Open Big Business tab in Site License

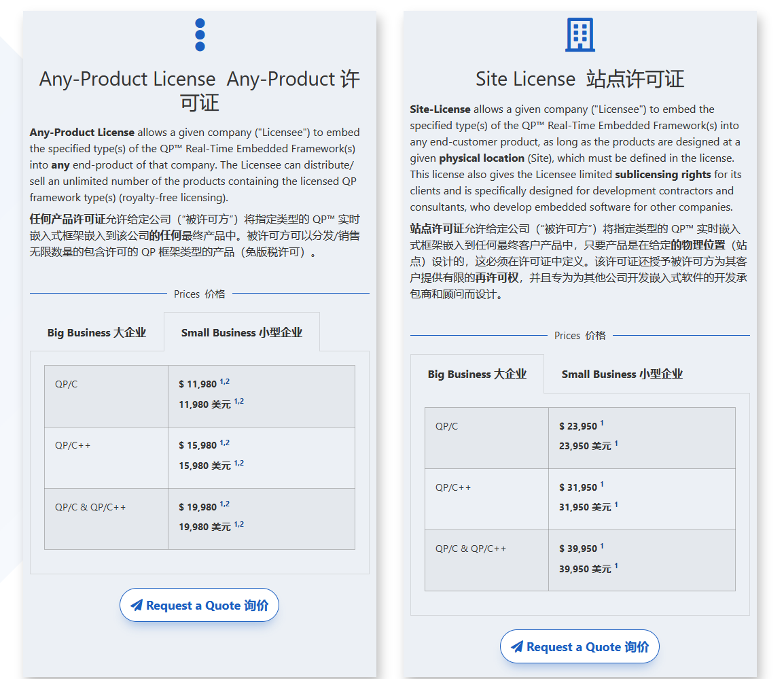point(477,374)
